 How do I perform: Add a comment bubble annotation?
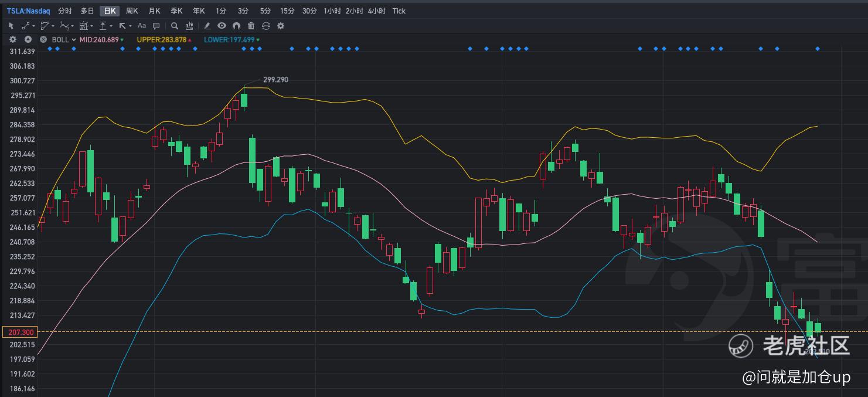click(156, 26)
